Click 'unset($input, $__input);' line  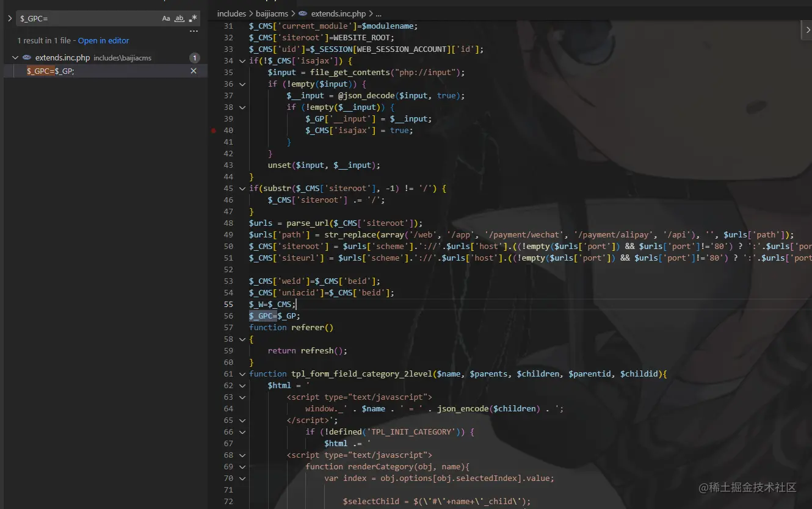point(324,165)
